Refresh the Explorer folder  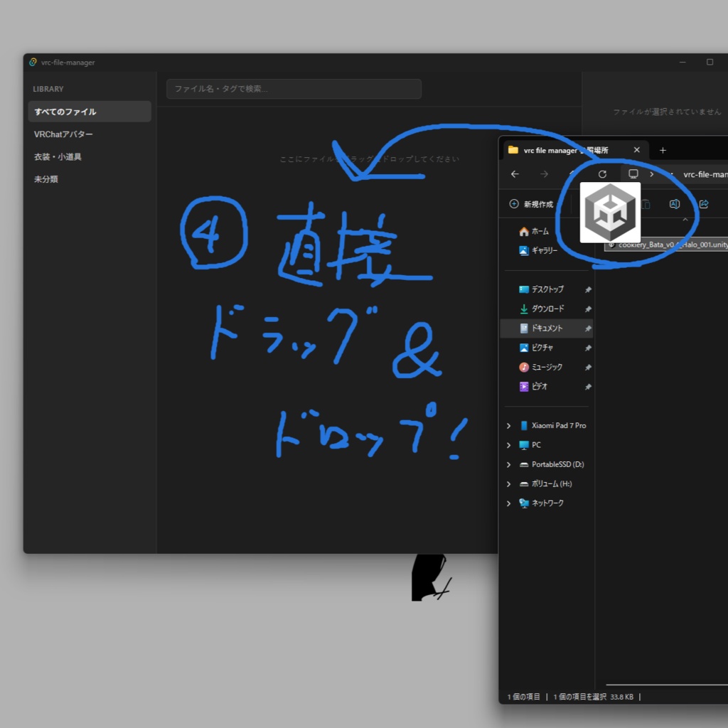point(602,174)
